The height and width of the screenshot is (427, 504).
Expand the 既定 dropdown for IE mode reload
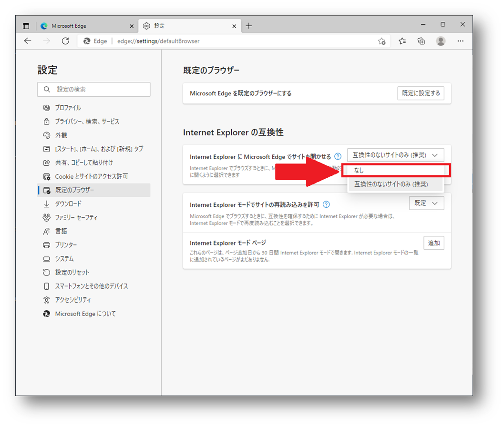pos(427,203)
